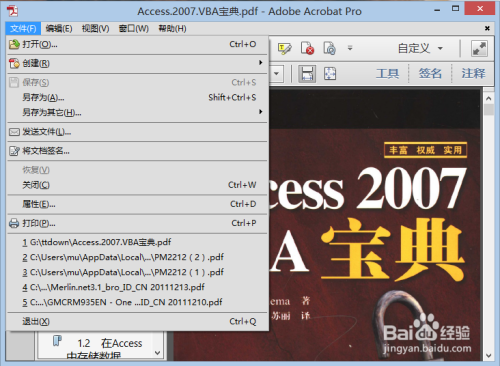
Task: Open recent file PM2212 ( 2 ) .pdf
Action: tap(137, 257)
